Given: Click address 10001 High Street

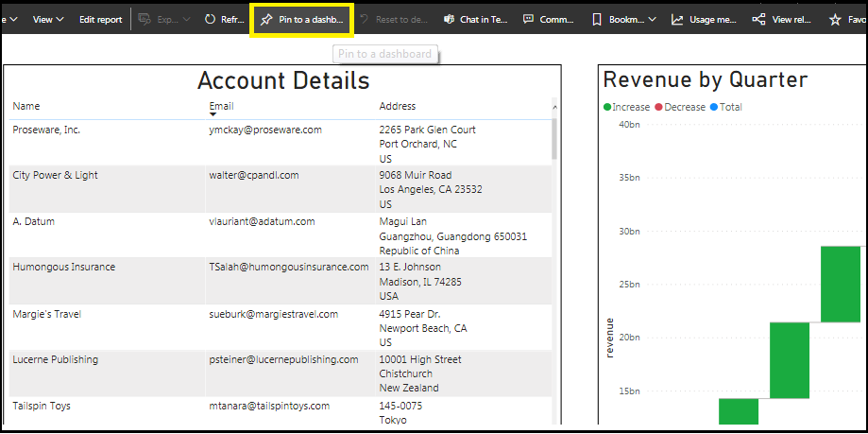Looking at the screenshot, I should coord(420,359).
